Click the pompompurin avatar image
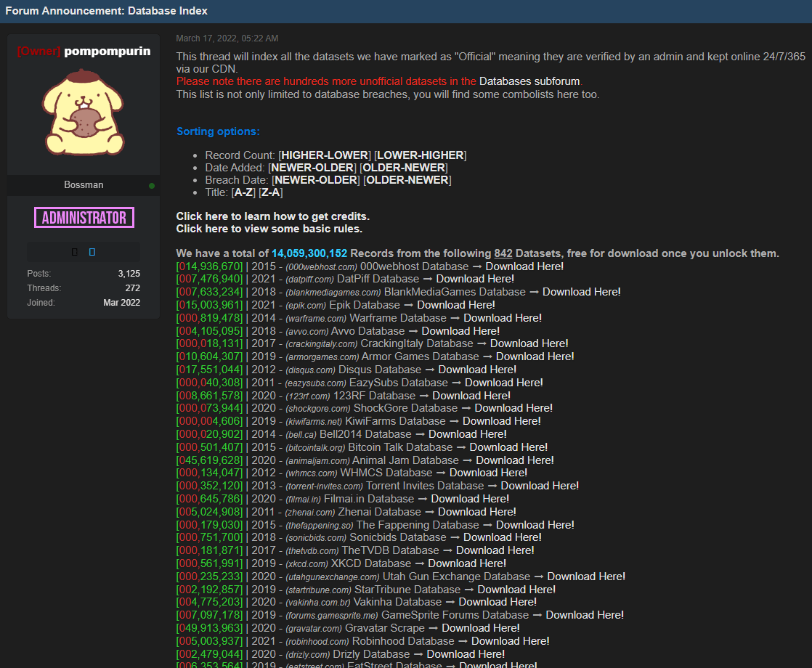This screenshot has width=812, height=668. pyautogui.click(x=84, y=114)
